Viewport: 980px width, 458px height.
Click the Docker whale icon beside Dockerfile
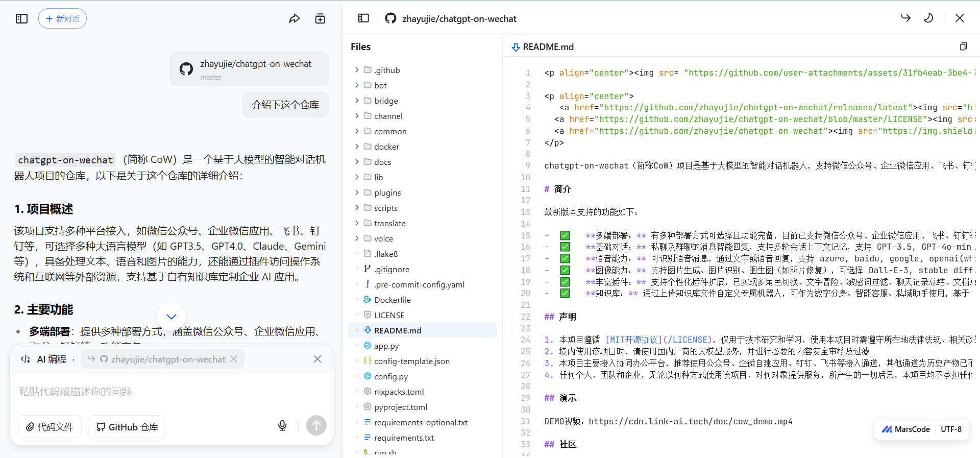tap(367, 299)
